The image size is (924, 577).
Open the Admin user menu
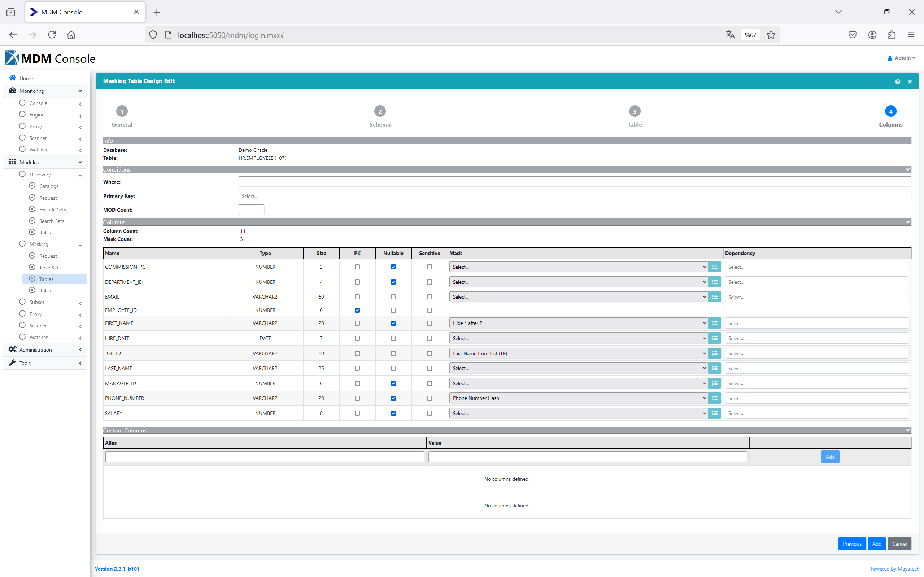[x=902, y=58]
